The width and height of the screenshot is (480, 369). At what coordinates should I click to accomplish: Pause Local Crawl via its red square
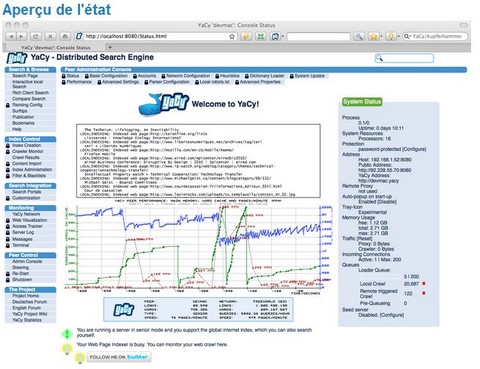click(x=424, y=284)
